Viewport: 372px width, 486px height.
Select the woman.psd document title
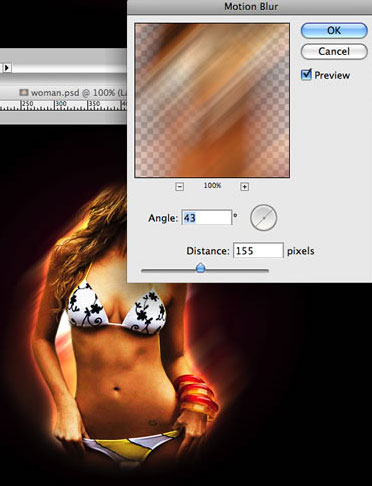73,92
